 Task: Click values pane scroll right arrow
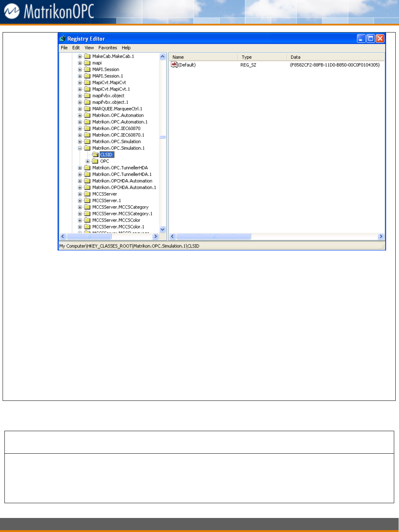[x=381, y=236]
